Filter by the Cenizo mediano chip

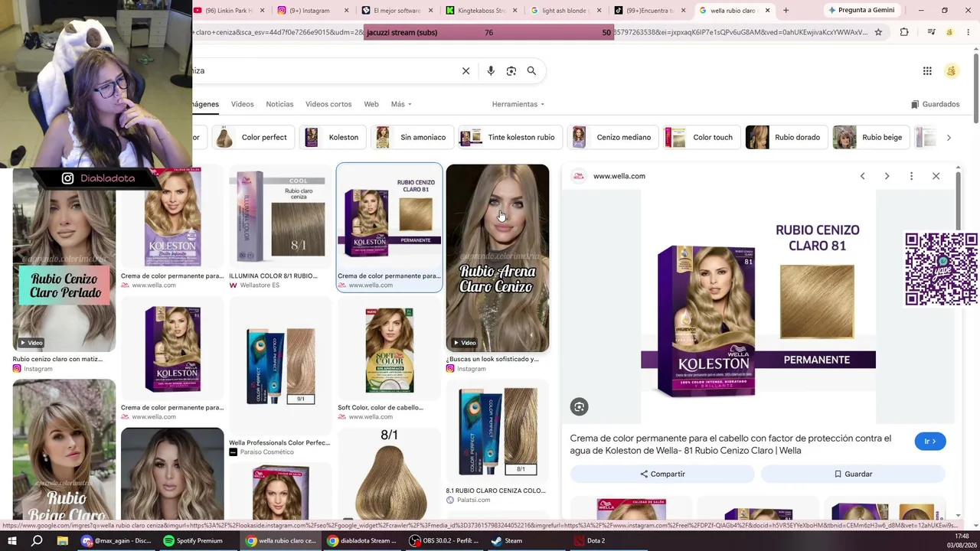[x=612, y=138]
